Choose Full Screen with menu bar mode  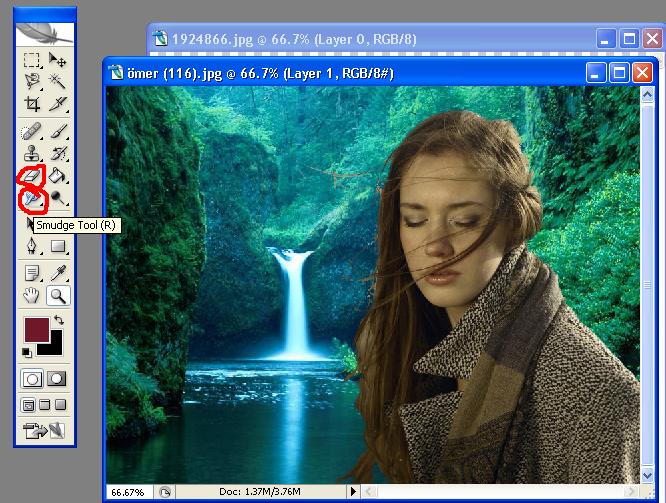(45, 405)
